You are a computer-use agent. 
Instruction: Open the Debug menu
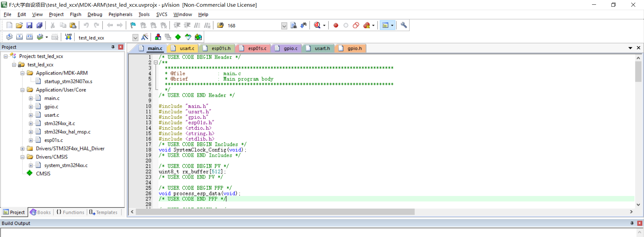[x=95, y=14]
